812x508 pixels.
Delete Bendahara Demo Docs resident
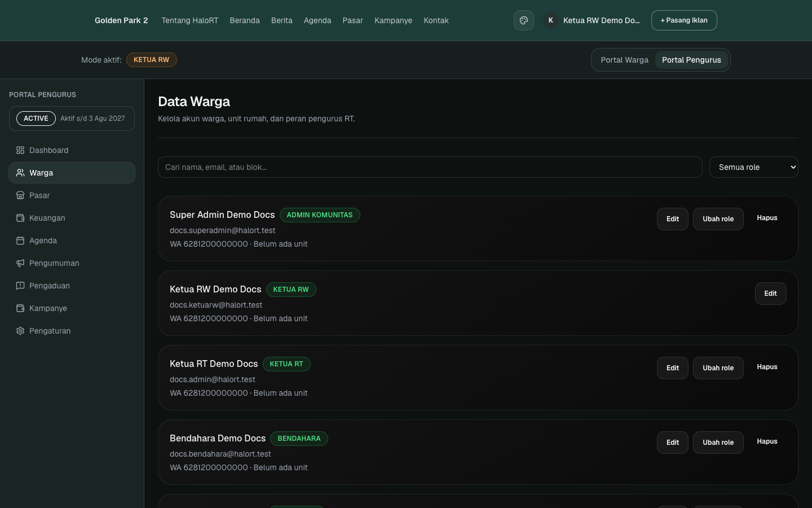click(x=767, y=441)
